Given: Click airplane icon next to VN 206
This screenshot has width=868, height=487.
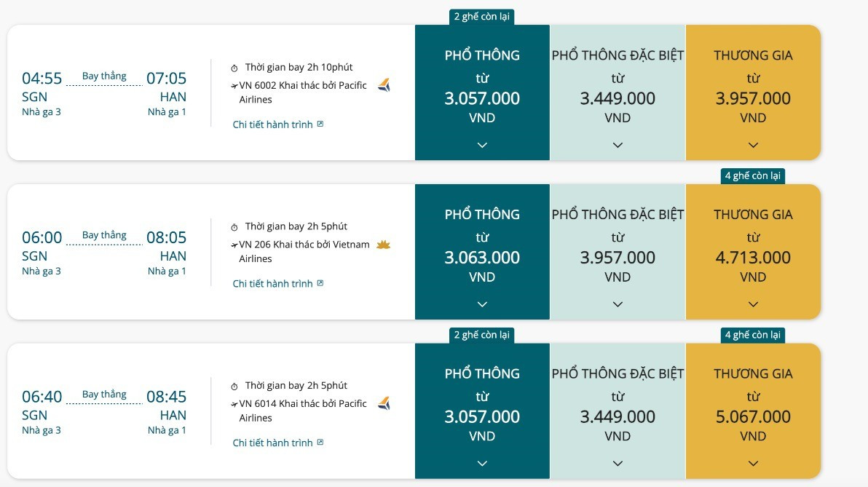Looking at the screenshot, I should tap(234, 245).
